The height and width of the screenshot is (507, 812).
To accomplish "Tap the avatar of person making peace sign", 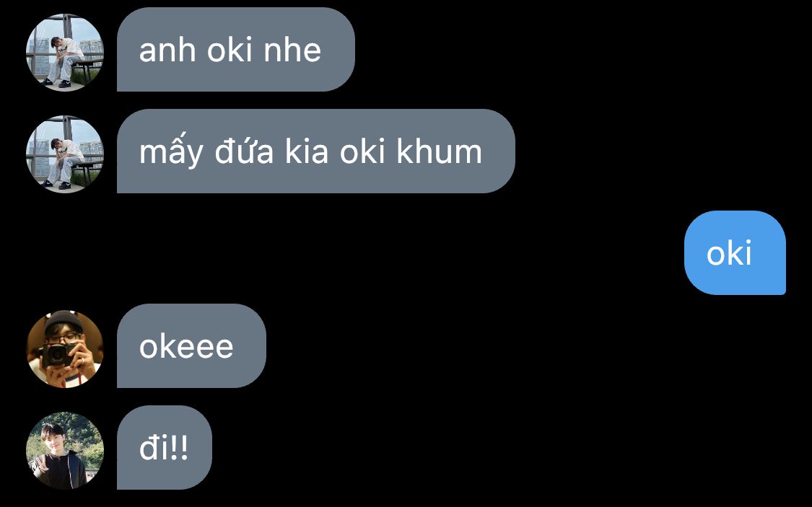I will tap(65, 451).
